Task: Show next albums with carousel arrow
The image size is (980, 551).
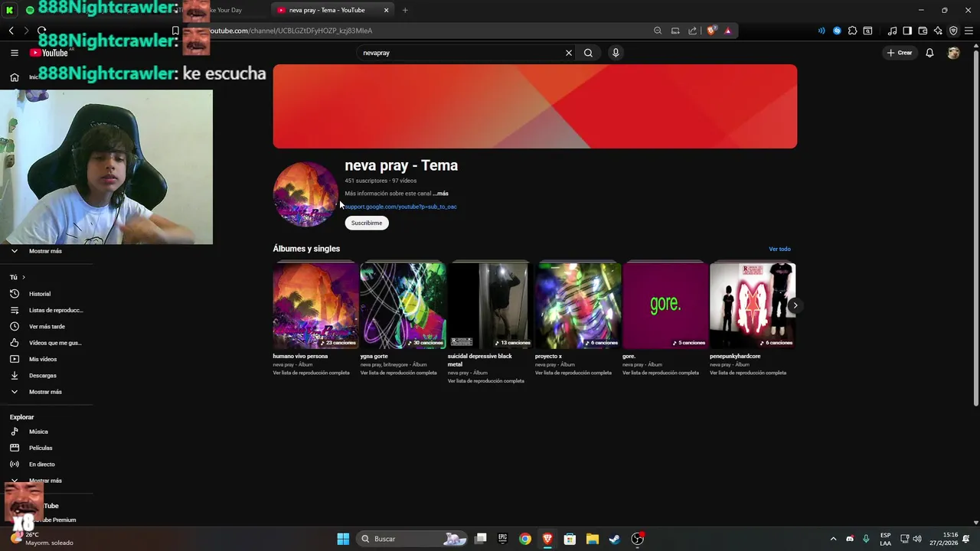Action: 795,305
